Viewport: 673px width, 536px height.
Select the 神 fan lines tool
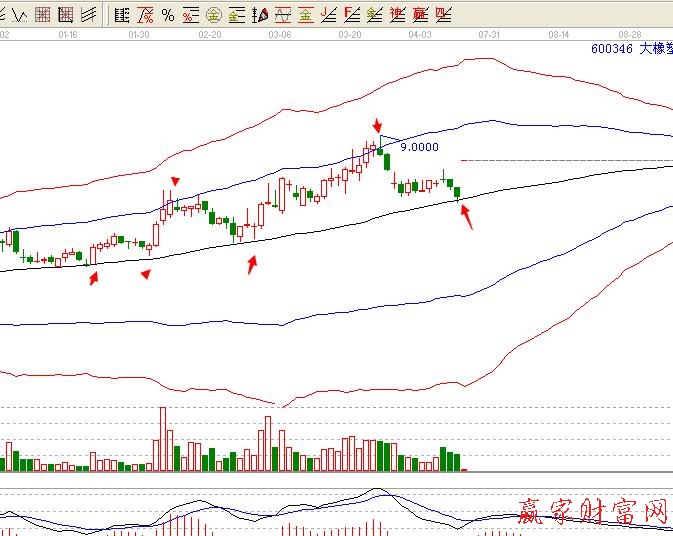397,15
